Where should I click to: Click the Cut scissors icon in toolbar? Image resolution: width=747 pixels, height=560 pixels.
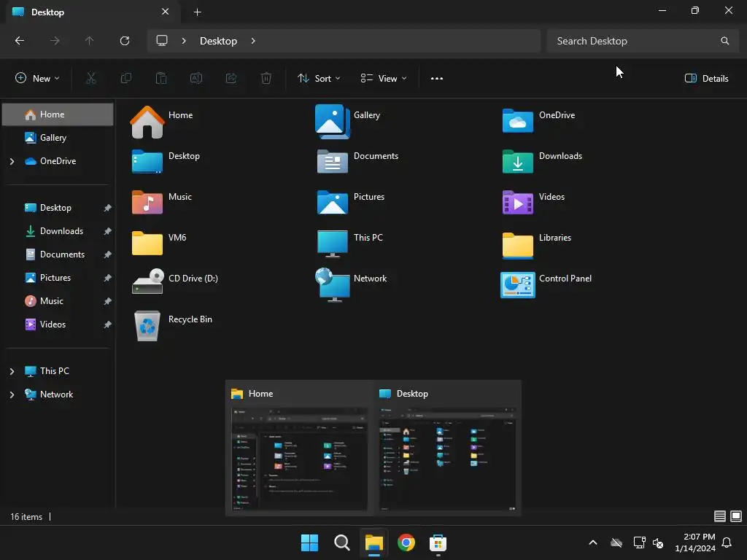point(90,78)
